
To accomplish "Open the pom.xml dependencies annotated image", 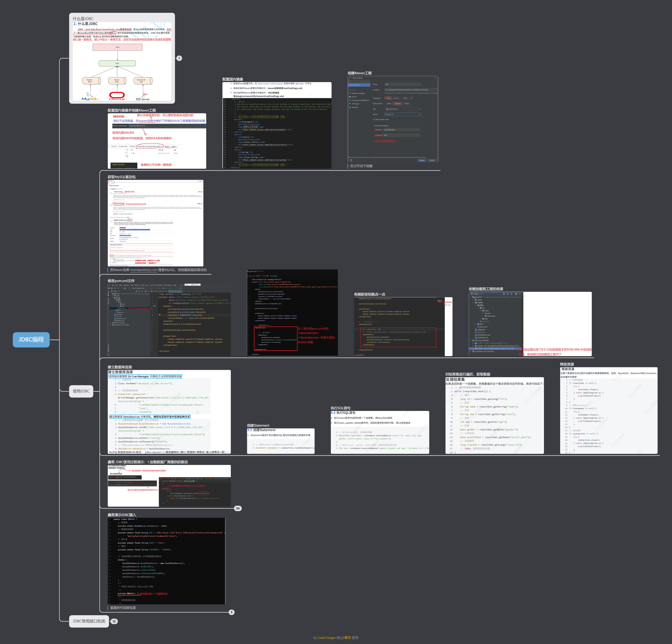I will pyautogui.click(x=292, y=313).
